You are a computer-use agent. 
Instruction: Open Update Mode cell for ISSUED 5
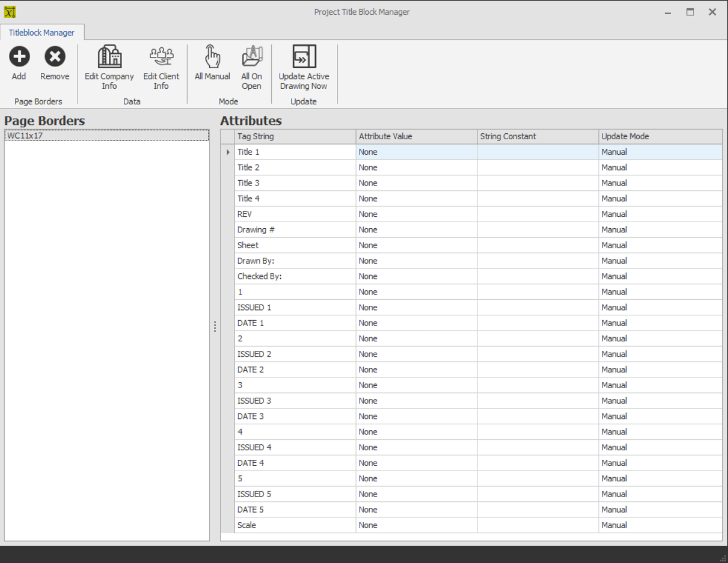coord(660,494)
